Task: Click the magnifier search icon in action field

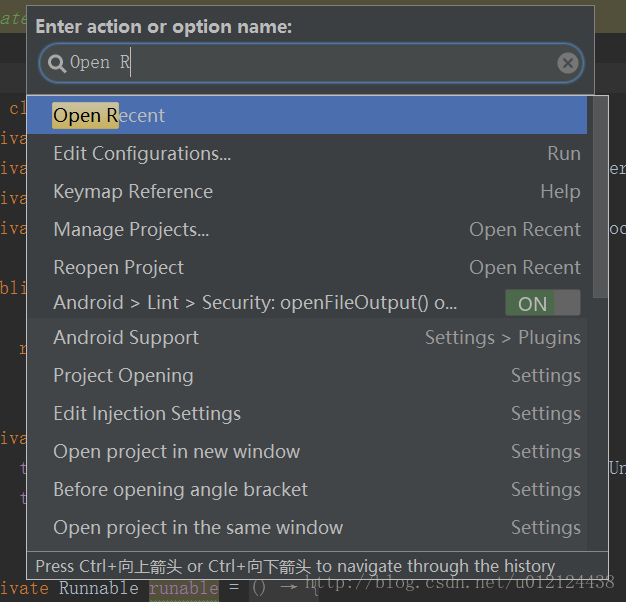Action: [x=57, y=63]
